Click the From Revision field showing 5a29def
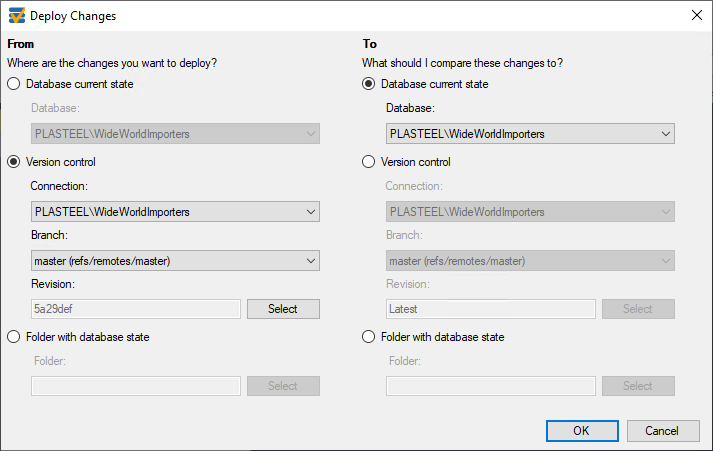 click(136, 309)
